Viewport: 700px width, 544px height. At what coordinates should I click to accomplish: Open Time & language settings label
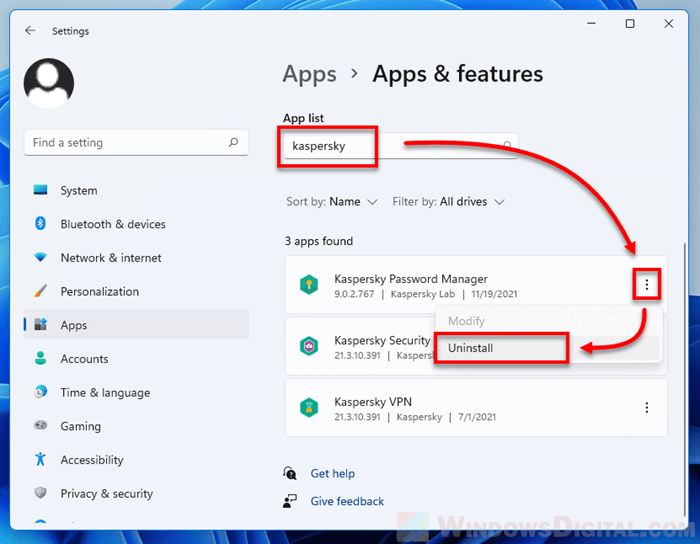click(x=105, y=393)
